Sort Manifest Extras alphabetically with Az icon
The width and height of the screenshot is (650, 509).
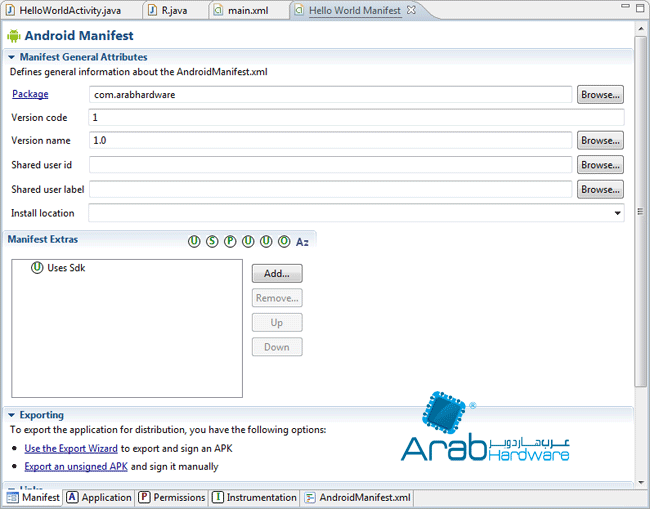[302, 242]
